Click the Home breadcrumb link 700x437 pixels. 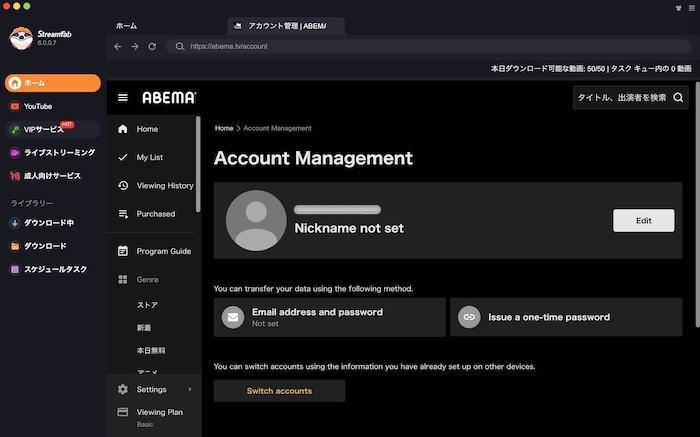pyautogui.click(x=224, y=128)
